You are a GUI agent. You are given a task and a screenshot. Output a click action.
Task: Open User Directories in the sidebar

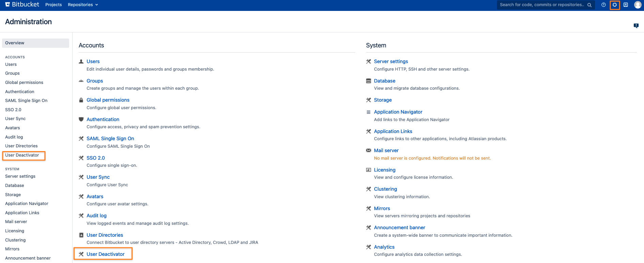21,146
